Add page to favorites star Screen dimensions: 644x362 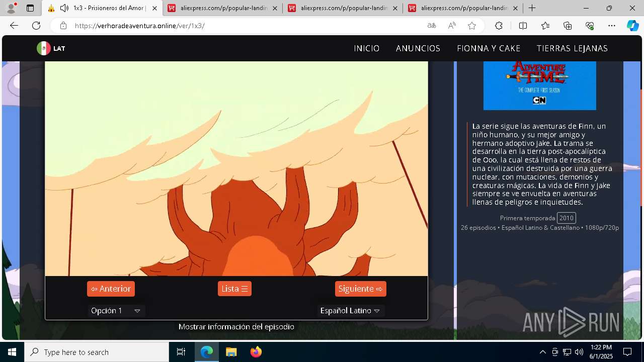tap(472, 26)
